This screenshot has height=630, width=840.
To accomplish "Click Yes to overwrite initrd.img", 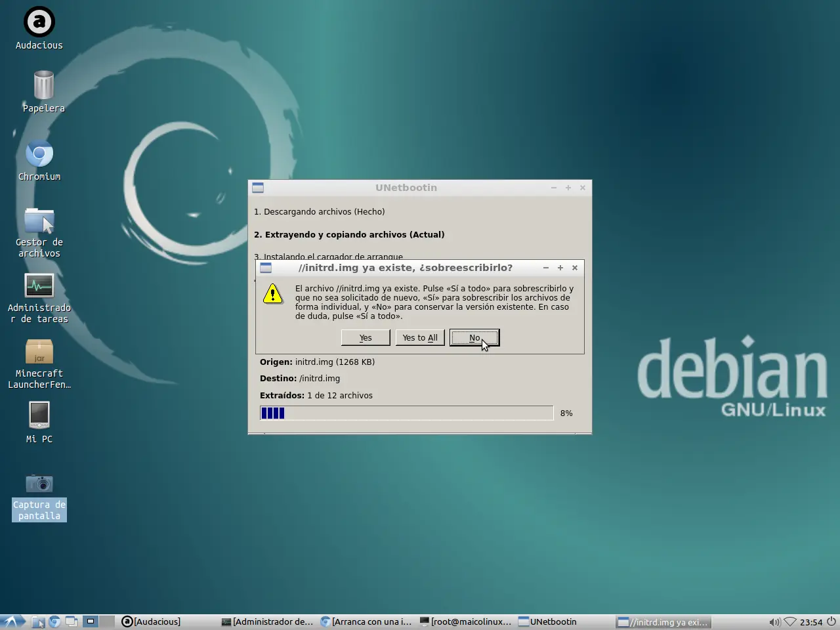I will pos(366,337).
